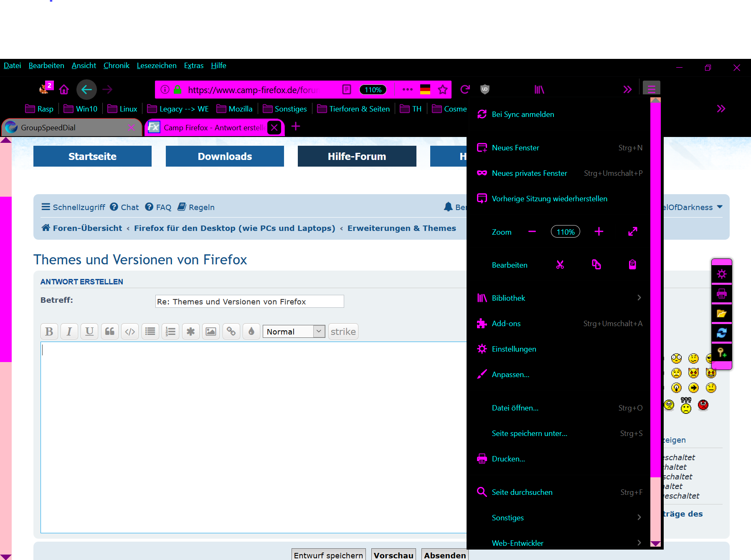Open the Mozilla bookmarks folder
Screen dimensions: 751x560
pyautogui.click(x=235, y=109)
